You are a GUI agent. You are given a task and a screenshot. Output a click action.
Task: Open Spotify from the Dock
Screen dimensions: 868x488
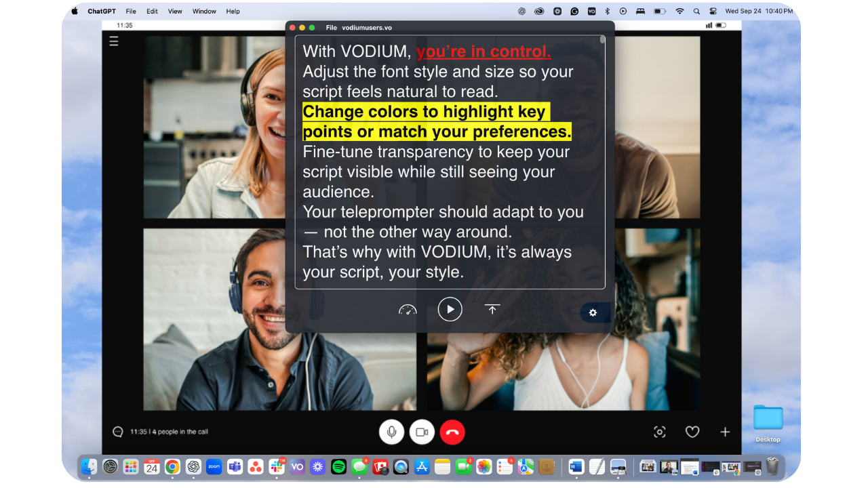[338, 466]
